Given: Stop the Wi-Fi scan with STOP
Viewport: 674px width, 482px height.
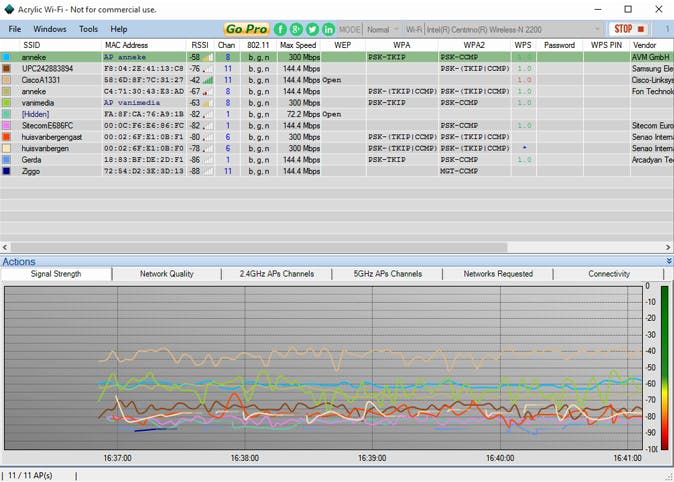Looking at the screenshot, I should (629, 29).
